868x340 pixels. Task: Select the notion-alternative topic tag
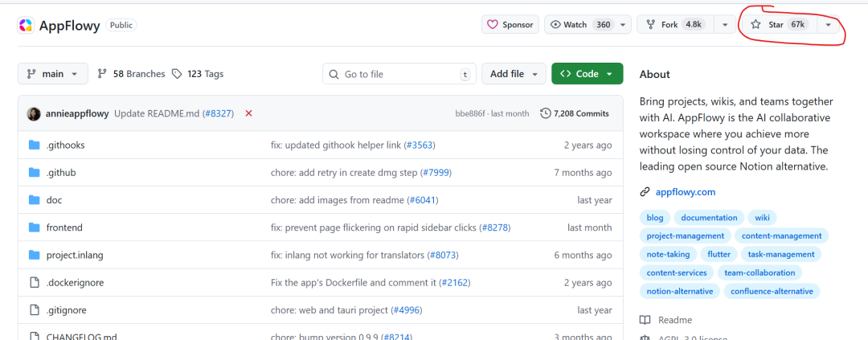pos(680,291)
